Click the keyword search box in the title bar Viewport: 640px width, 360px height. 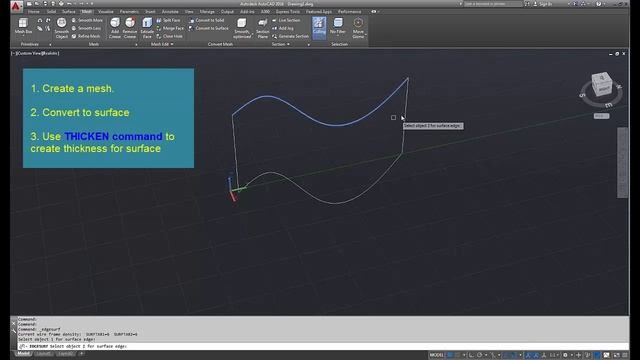493,4
